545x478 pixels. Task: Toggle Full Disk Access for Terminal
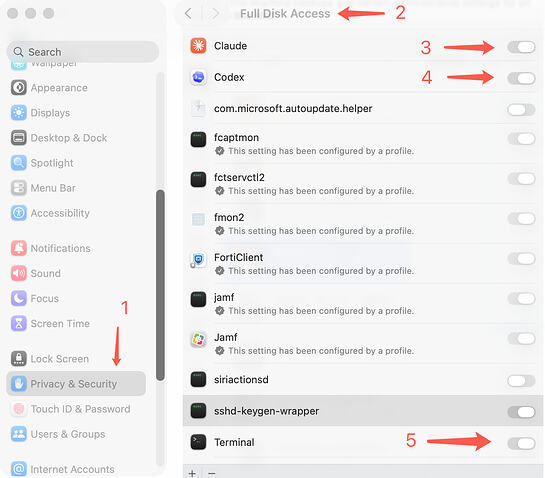(521, 444)
